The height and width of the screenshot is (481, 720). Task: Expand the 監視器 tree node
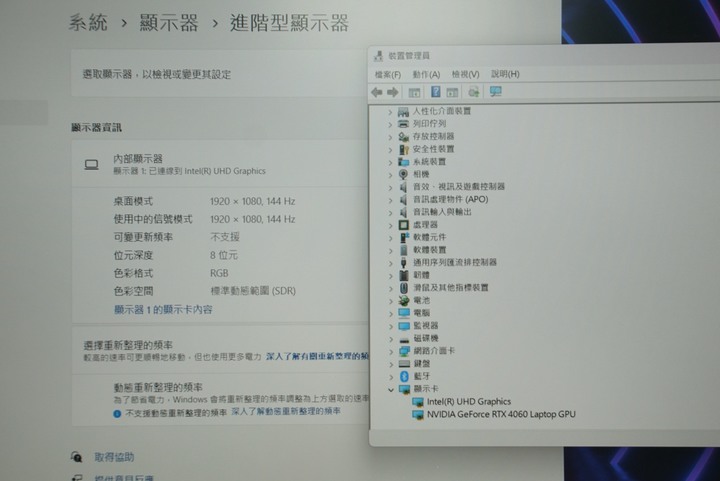(391, 326)
